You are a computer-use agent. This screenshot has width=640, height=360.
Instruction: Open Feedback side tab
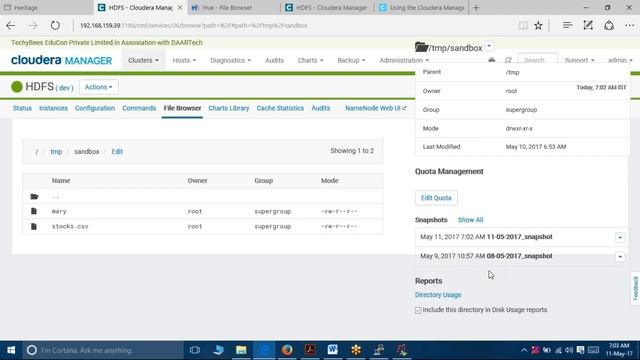(635, 288)
